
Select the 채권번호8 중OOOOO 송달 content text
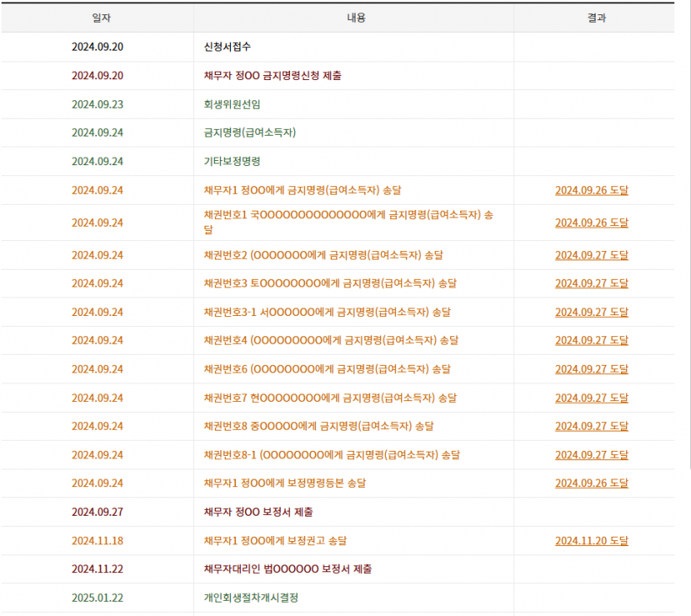(x=319, y=426)
